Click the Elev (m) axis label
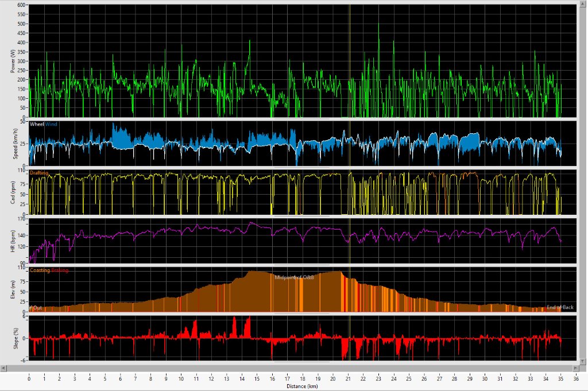This screenshot has width=588, height=391. (13, 289)
